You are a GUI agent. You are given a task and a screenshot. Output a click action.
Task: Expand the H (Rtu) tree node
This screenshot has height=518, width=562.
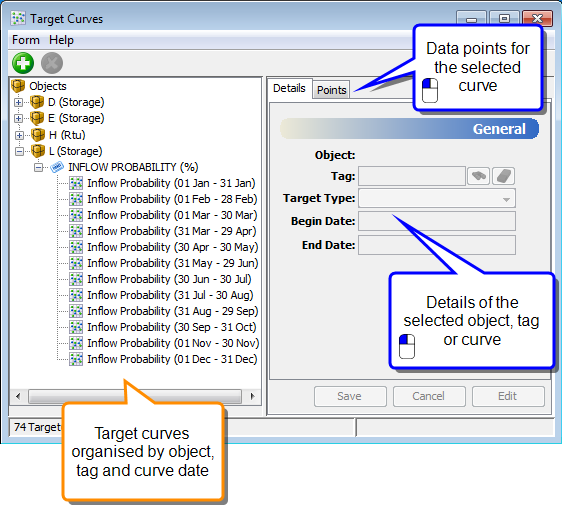coord(19,135)
